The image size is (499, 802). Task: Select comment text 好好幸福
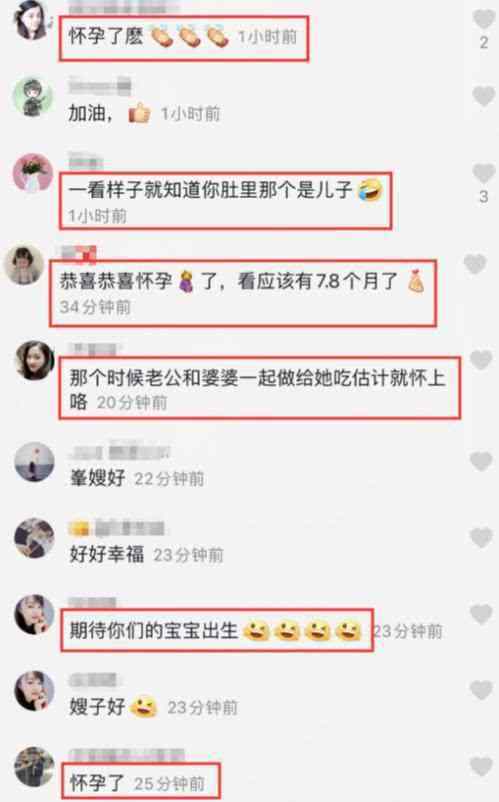click(107, 554)
